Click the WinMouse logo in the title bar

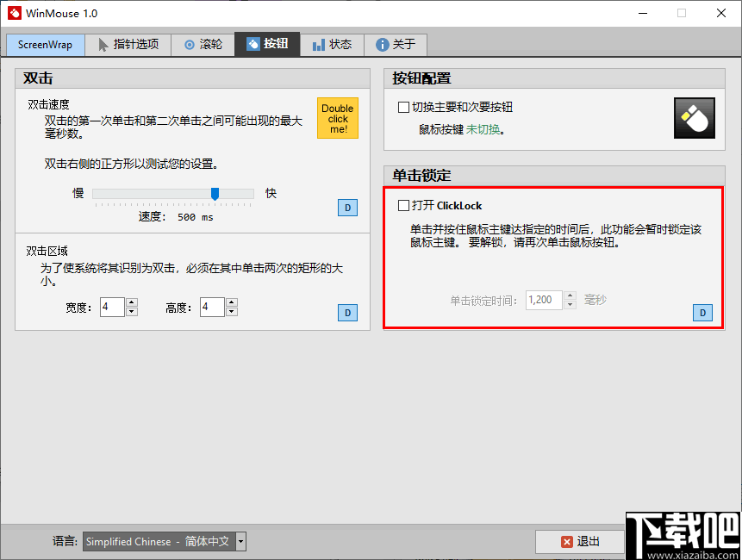pos(14,13)
